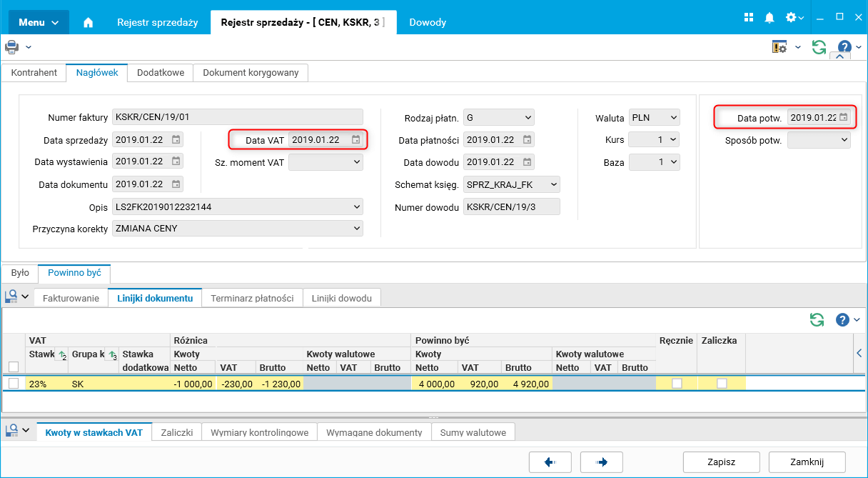Click the Zapisz button
Image resolution: width=868 pixels, height=478 pixels.
[721, 462]
